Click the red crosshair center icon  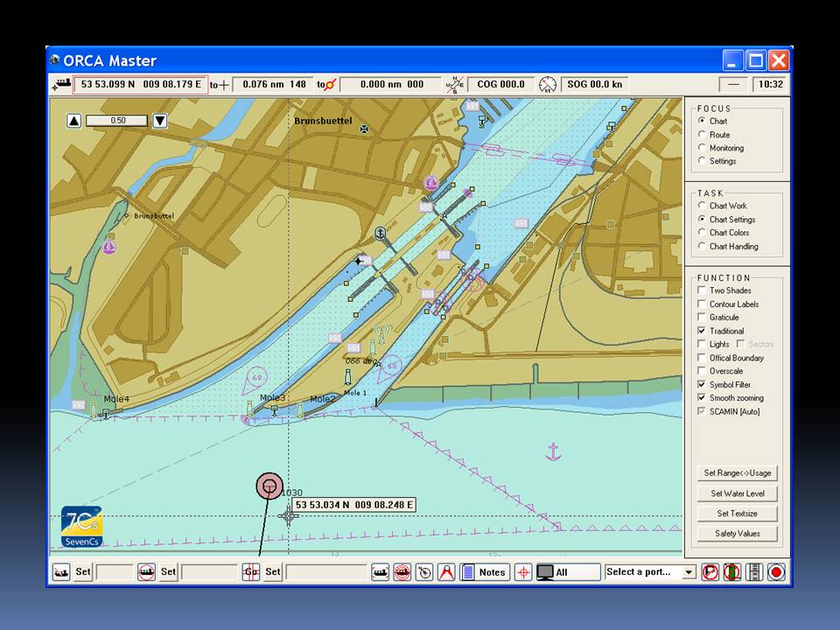click(x=523, y=572)
